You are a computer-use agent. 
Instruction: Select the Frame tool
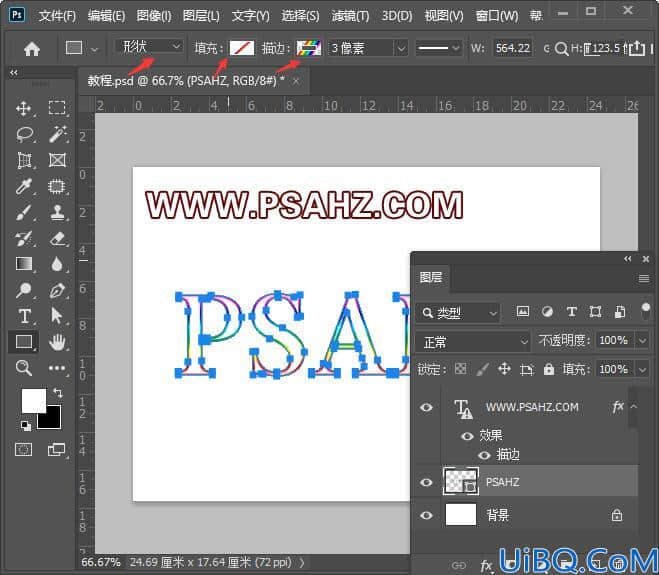(57, 160)
